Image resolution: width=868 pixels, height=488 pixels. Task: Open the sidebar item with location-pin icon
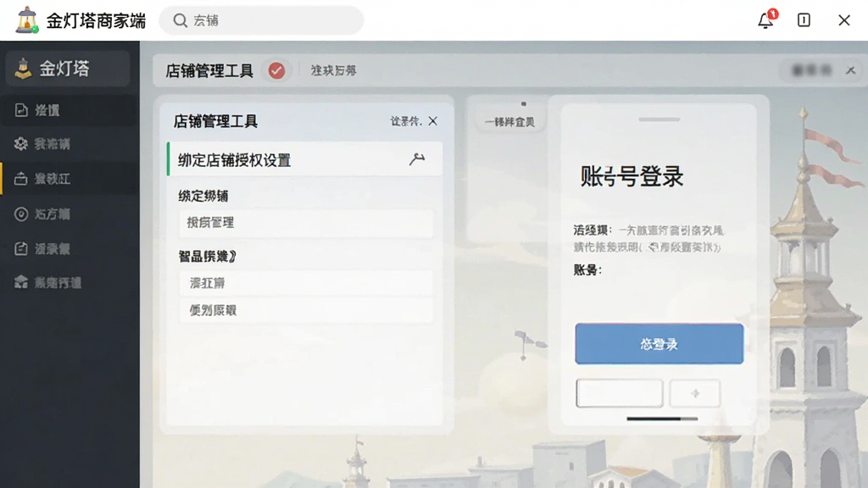(x=68, y=214)
